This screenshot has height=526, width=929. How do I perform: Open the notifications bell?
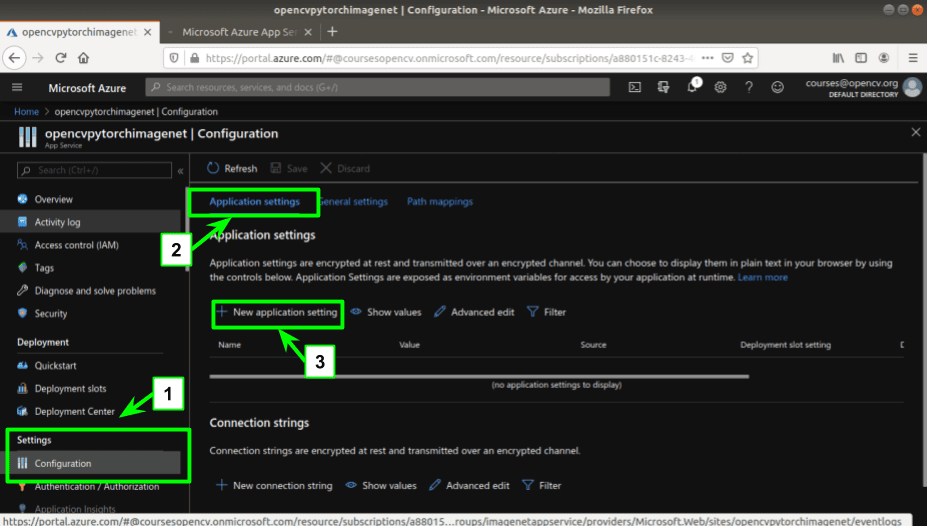pos(692,87)
